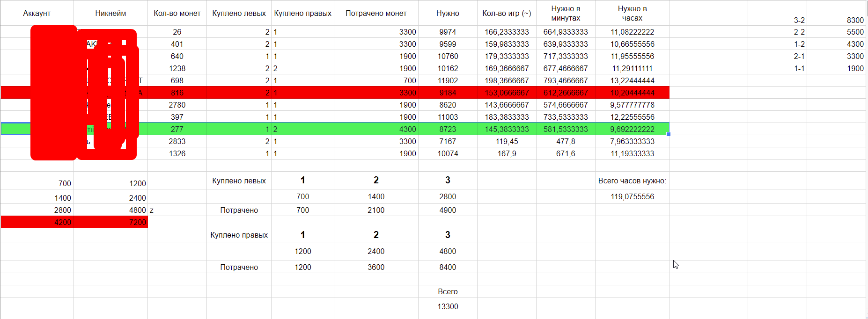Viewport: 868px width, 319px height.
Task: Click the cell showing '10074'
Action: pos(448,153)
